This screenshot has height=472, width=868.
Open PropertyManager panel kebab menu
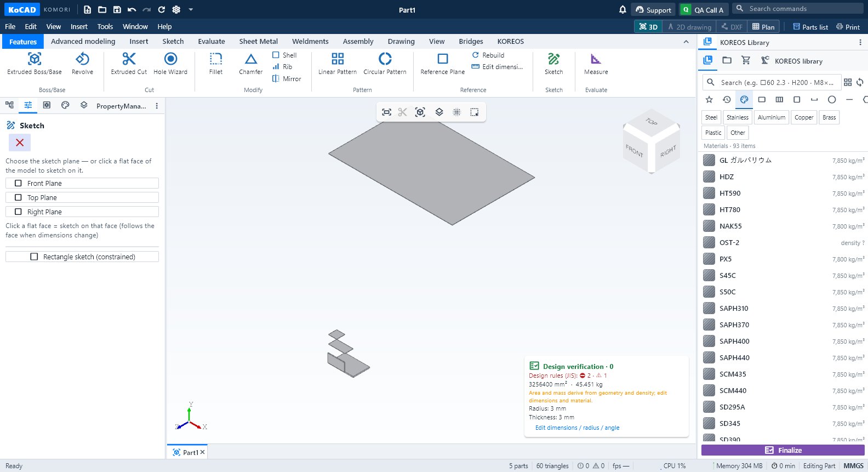pos(157,106)
